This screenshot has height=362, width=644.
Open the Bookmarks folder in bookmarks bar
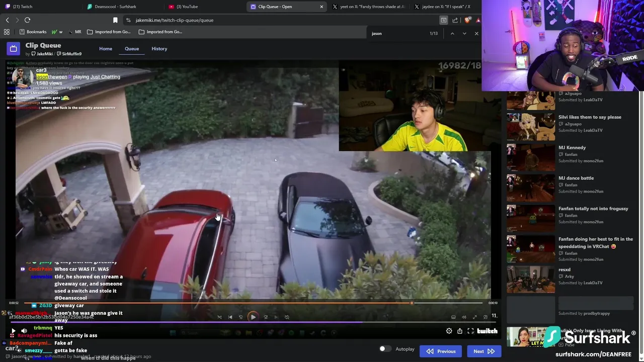pyautogui.click(x=33, y=32)
